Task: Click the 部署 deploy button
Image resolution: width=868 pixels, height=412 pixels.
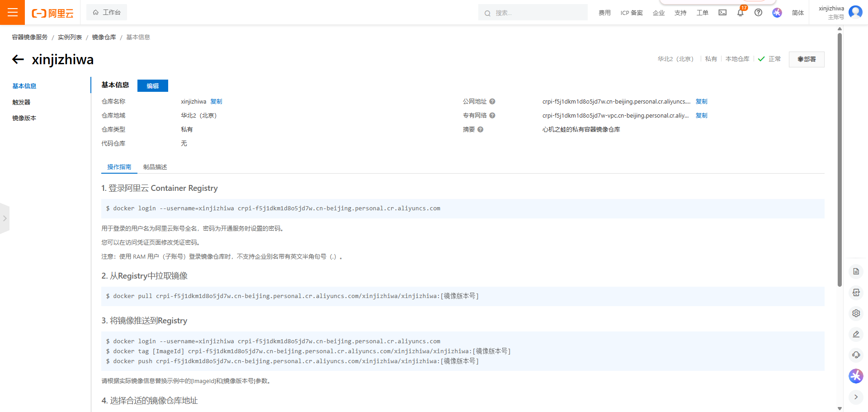Action: coord(807,59)
